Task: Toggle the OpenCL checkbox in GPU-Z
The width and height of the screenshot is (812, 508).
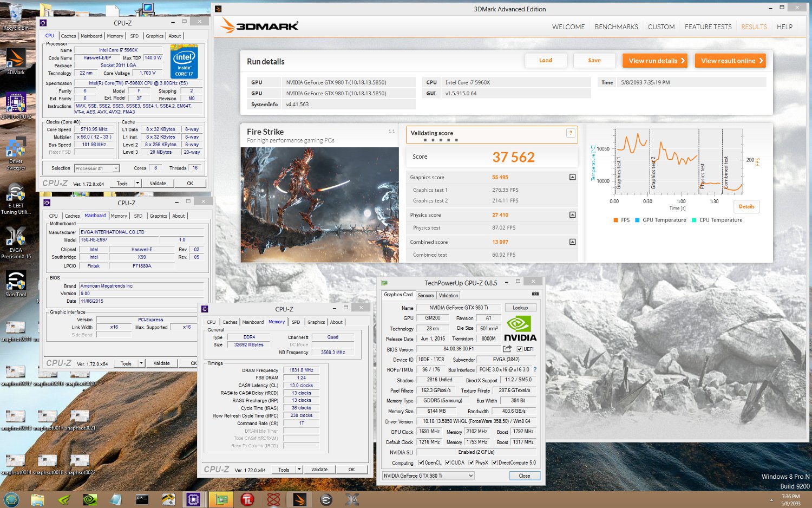Action: coord(421,463)
